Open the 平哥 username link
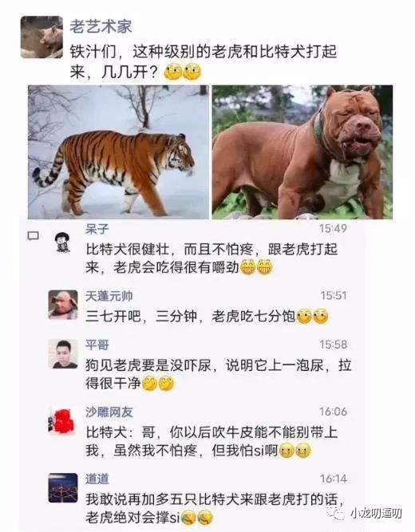This screenshot has width=415, height=532. click(x=97, y=345)
